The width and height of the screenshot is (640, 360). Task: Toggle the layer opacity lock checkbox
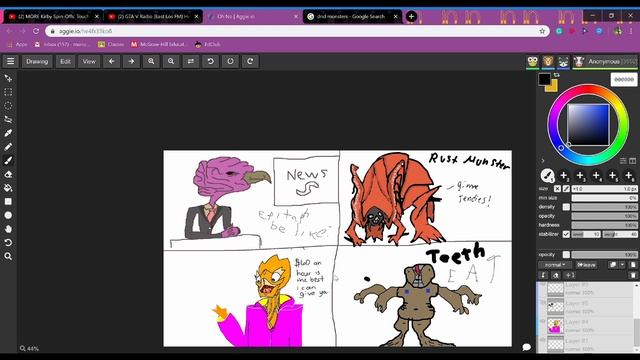[566, 255]
